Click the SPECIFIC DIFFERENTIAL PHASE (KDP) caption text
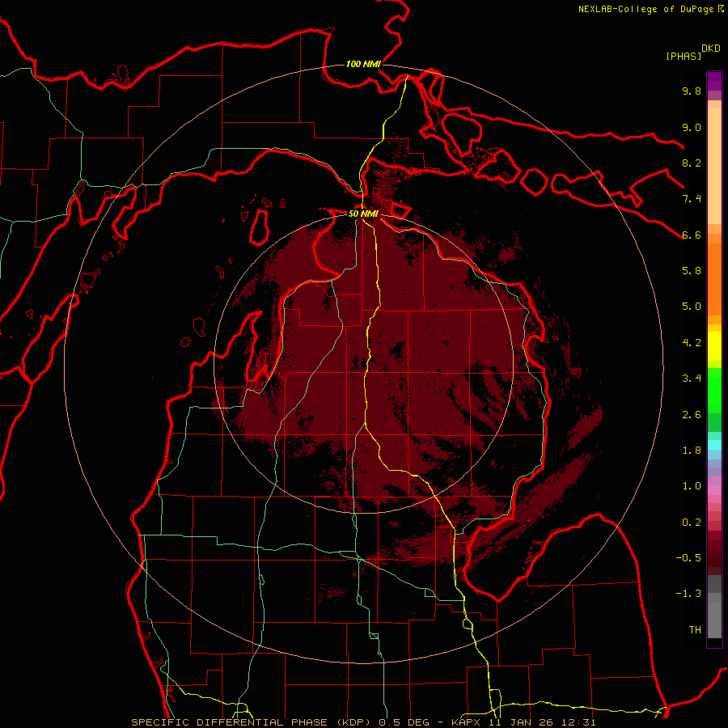Screen dimensions: 728x728 coord(252,722)
